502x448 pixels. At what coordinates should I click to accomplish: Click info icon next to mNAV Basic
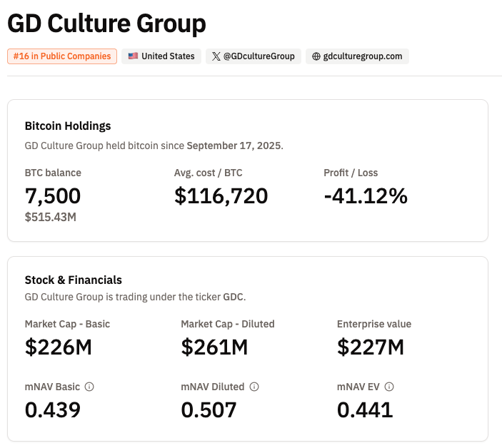coord(89,387)
